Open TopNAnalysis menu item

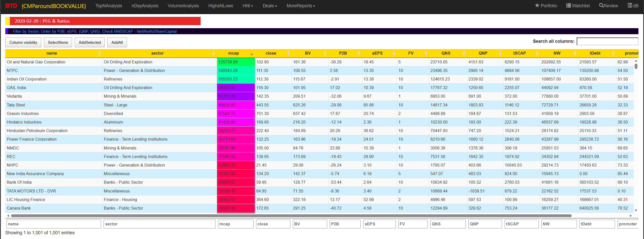pyautogui.click(x=109, y=6)
